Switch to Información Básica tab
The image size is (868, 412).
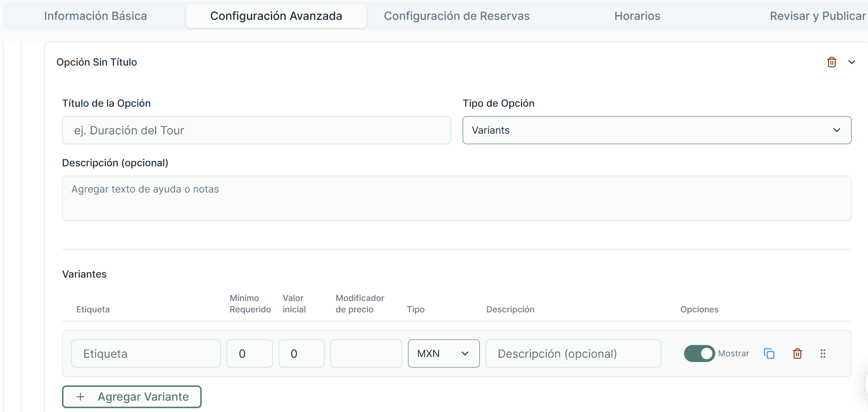[95, 16]
